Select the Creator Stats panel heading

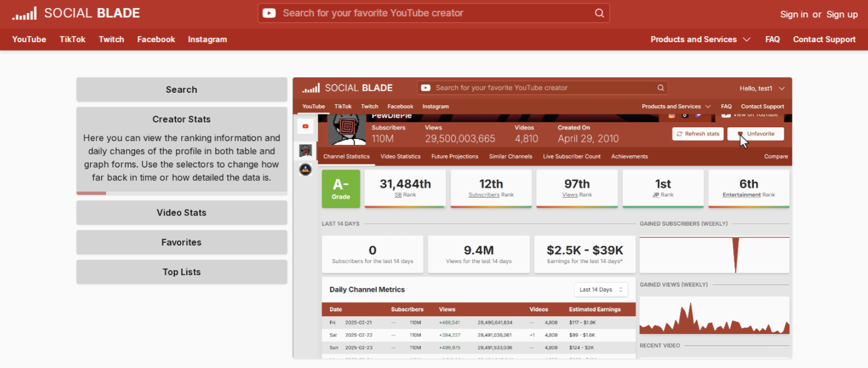(181, 119)
